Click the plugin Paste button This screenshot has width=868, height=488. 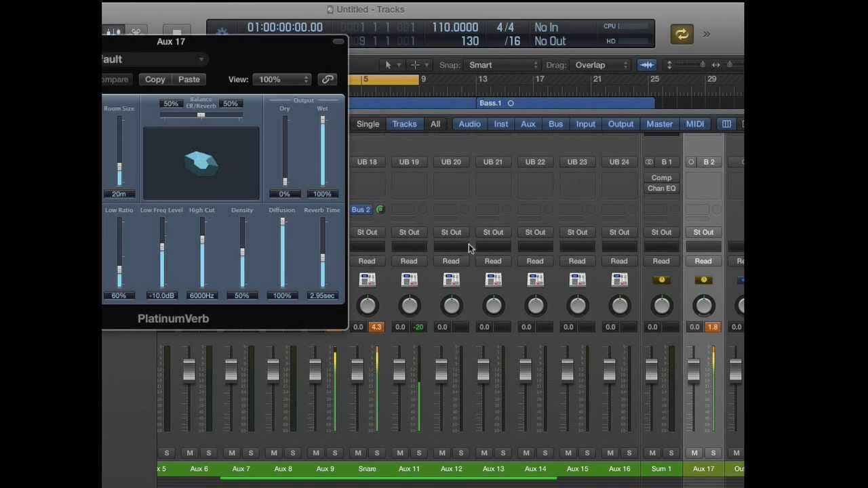[x=189, y=79]
